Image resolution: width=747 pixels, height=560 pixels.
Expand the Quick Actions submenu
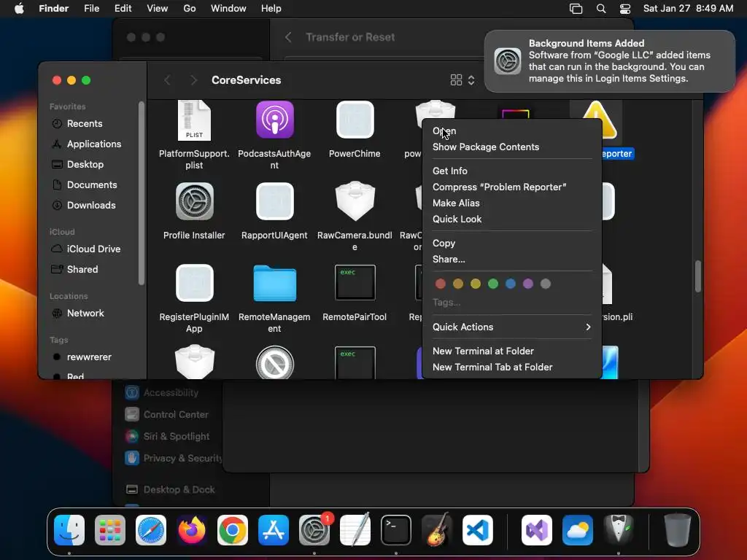[511, 327]
